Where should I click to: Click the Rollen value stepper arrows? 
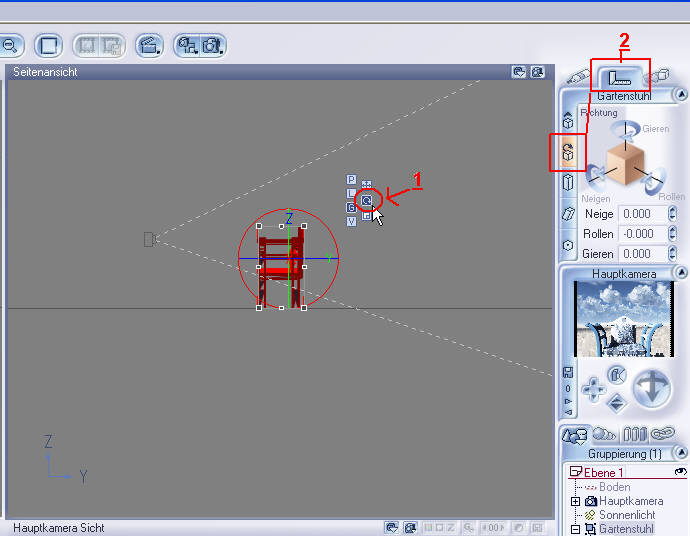tap(672, 234)
